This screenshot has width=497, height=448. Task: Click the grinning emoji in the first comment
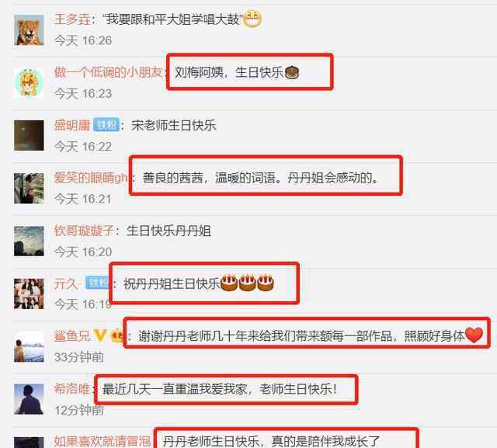252,19
